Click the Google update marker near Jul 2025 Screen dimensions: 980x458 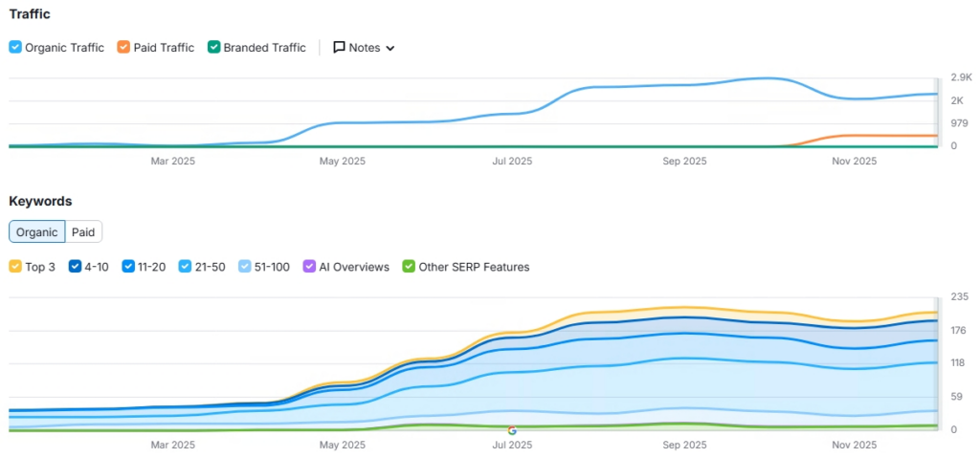[512, 430]
